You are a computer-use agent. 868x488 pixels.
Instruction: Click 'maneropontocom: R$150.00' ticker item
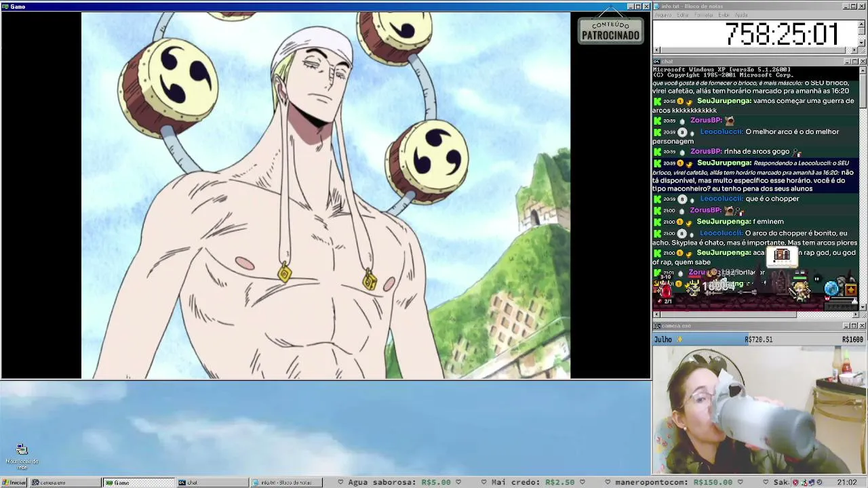tap(674, 483)
